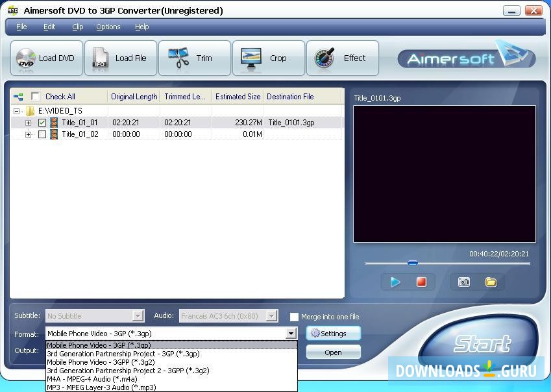Open the Audio track dropdown
The image size is (551, 392).
click(x=272, y=316)
